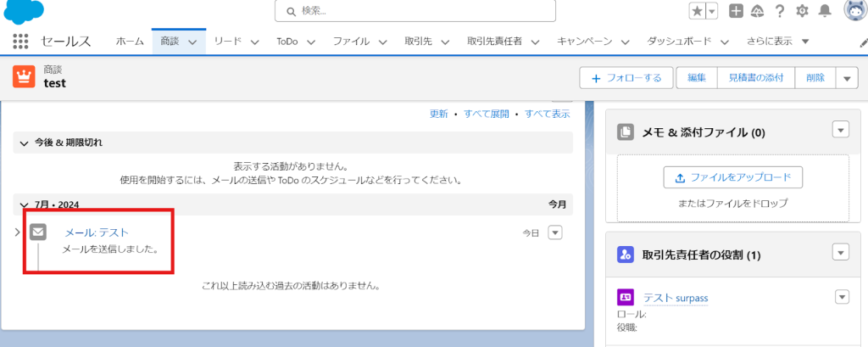
Task: Click the フォローする button
Action: click(x=626, y=78)
